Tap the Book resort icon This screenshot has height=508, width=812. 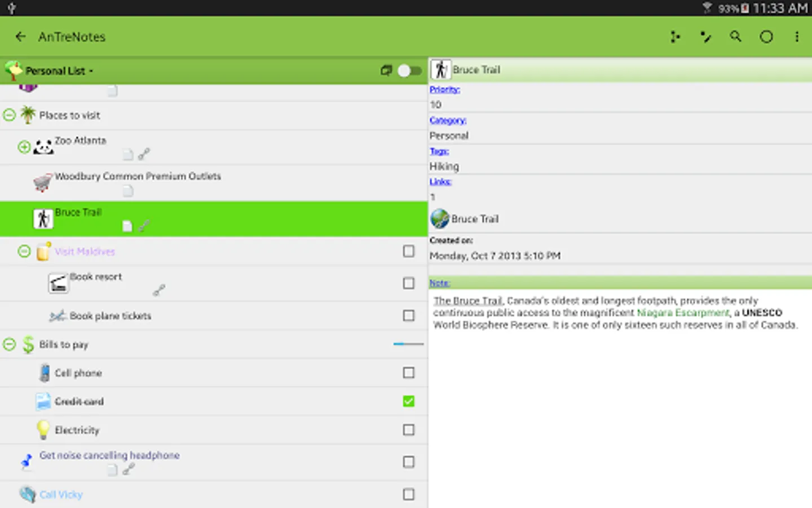(58, 283)
